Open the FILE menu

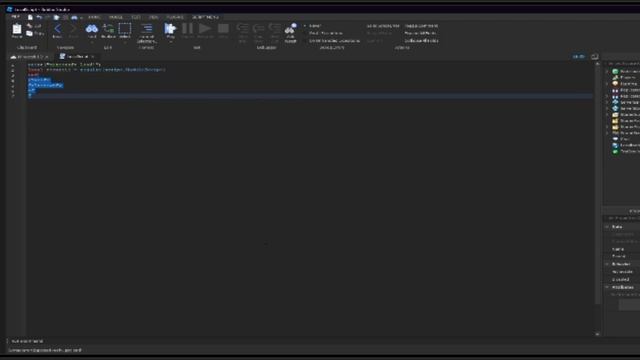point(16,17)
